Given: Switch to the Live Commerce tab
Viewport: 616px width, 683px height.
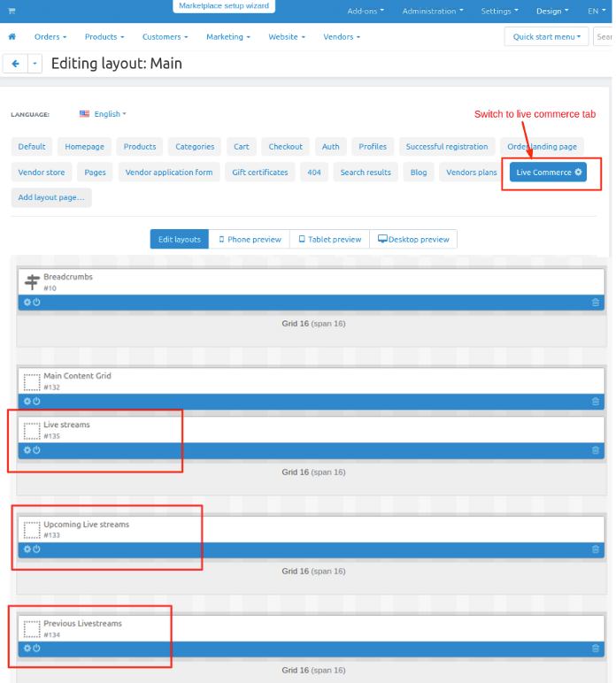Looking at the screenshot, I should pyautogui.click(x=548, y=173).
